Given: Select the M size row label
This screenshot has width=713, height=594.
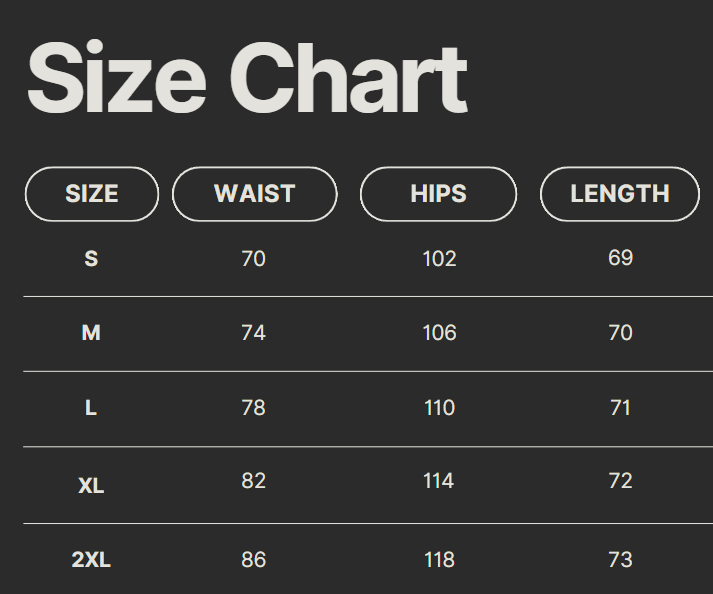Looking at the screenshot, I should [91, 333].
